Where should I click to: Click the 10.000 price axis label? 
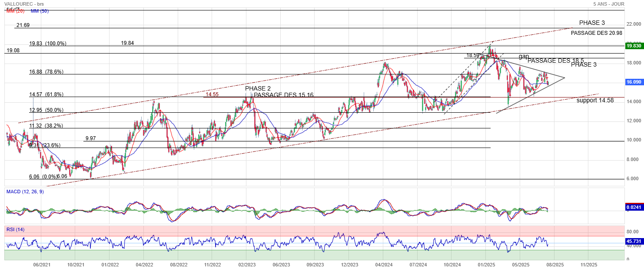click(633, 140)
